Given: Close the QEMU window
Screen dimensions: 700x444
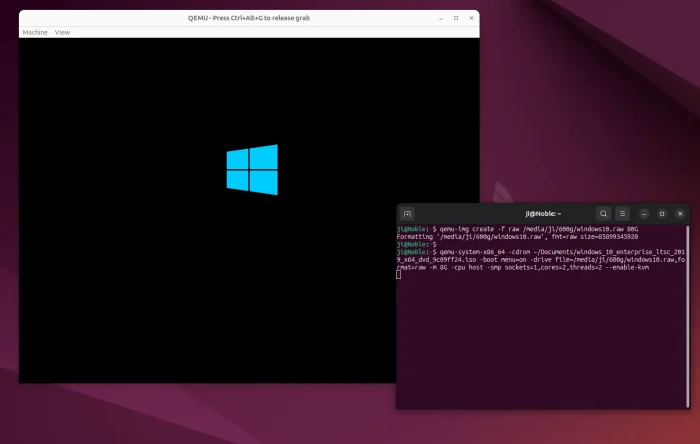Looking at the screenshot, I should (x=471, y=18).
